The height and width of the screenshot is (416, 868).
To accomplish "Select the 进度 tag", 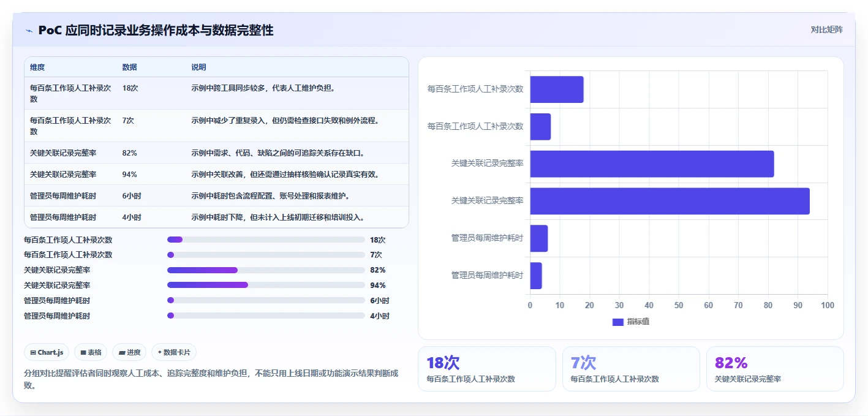I will (129, 352).
